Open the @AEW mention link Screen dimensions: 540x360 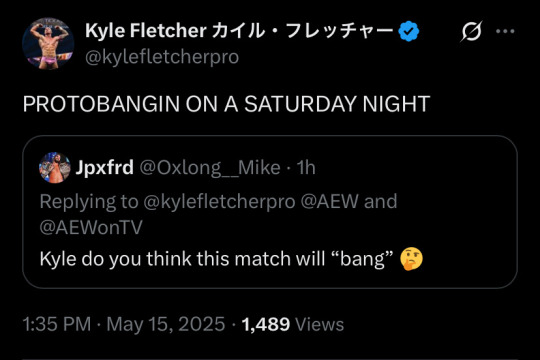[330, 201]
